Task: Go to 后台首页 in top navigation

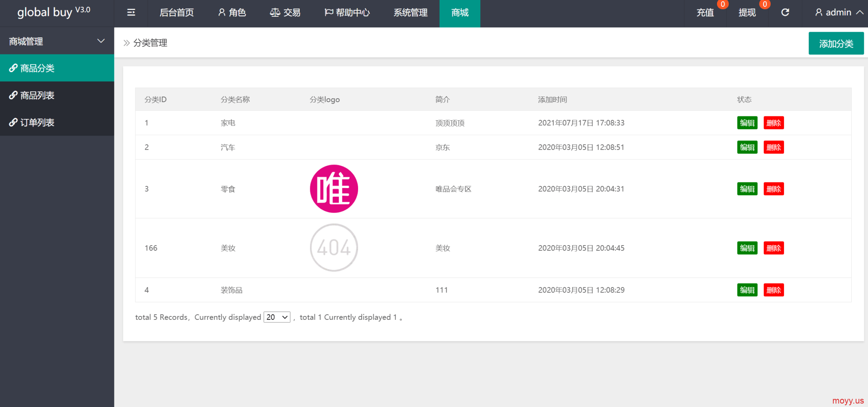Action: coord(177,13)
